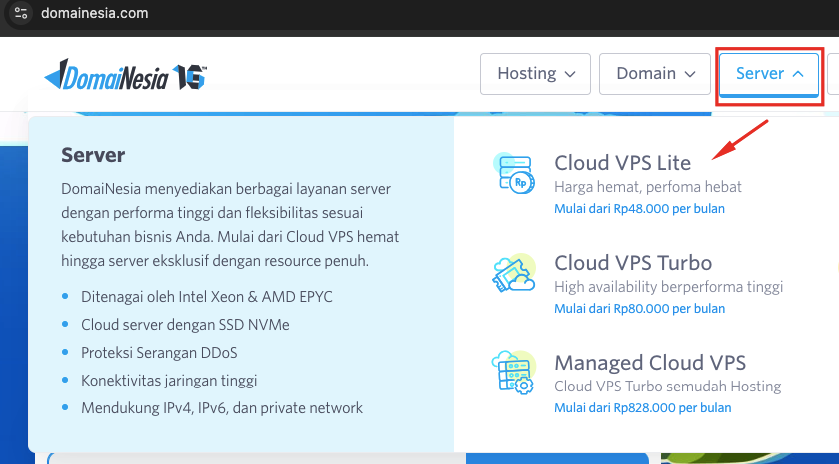Click 'Konektivitas jaringan tinggi' bullet

[x=169, y=381]
